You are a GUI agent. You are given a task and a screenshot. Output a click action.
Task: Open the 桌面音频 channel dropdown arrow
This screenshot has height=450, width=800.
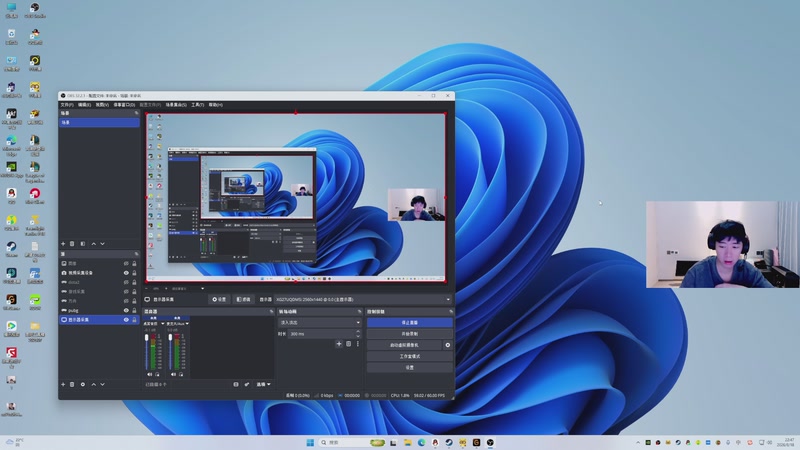click(163, 323)
